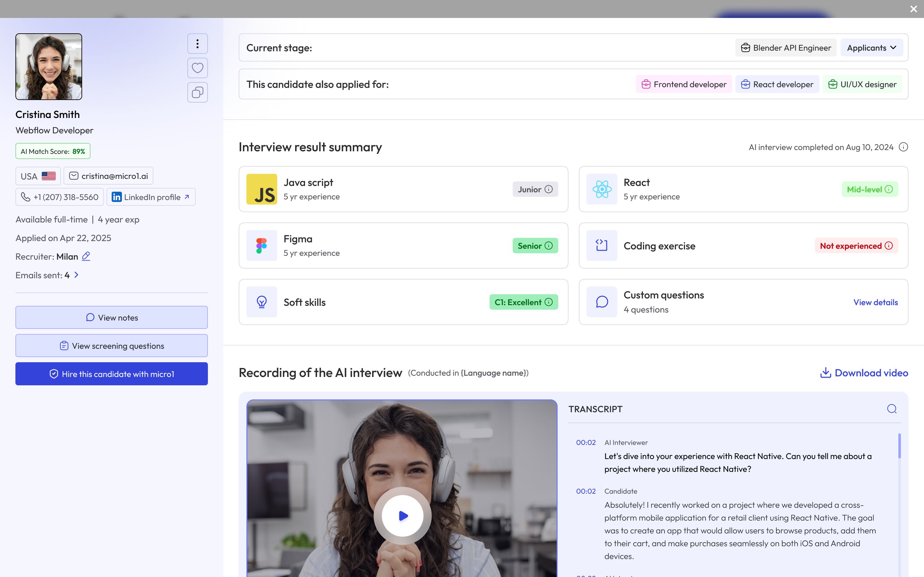Open the UI/UX designer application tag
This screenshot has height=577, width=924.
862,84
